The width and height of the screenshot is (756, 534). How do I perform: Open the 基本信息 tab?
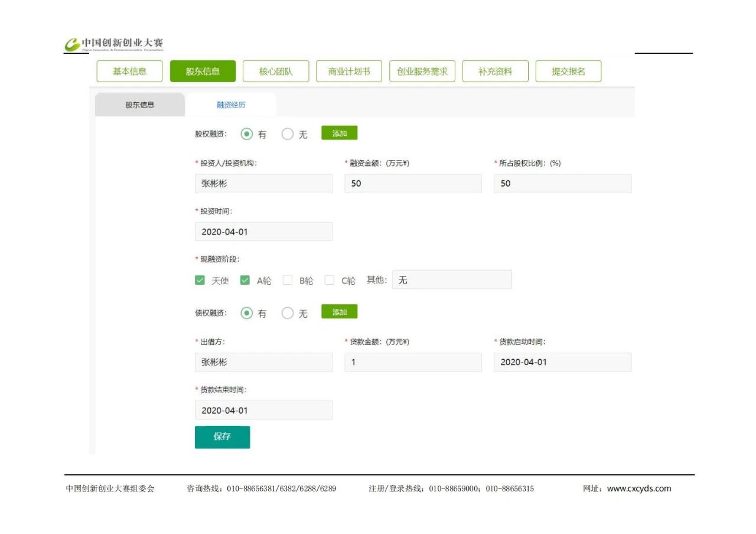pos(129,71)
